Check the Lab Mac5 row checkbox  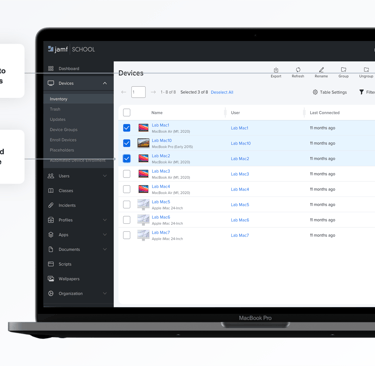point(127,204)
